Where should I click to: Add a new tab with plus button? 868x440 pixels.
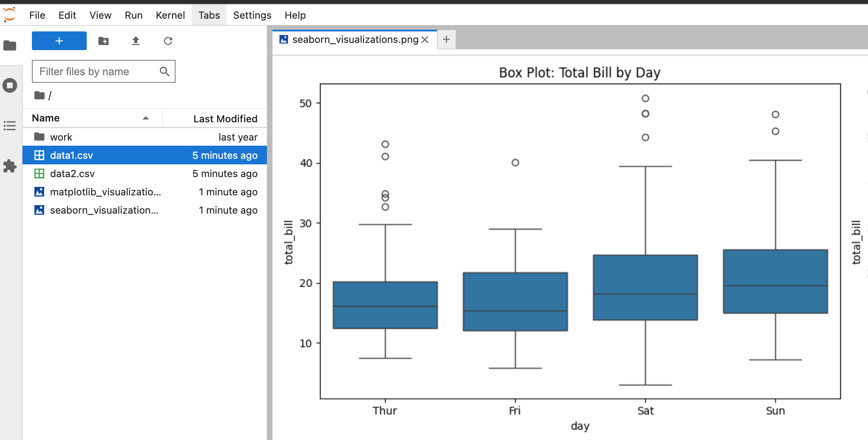446,39
